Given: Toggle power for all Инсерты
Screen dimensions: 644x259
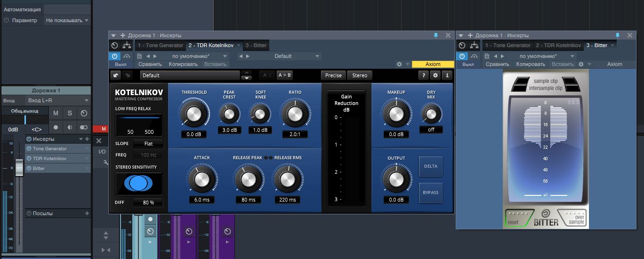Looking at the screenshot, I should [29, 139].
